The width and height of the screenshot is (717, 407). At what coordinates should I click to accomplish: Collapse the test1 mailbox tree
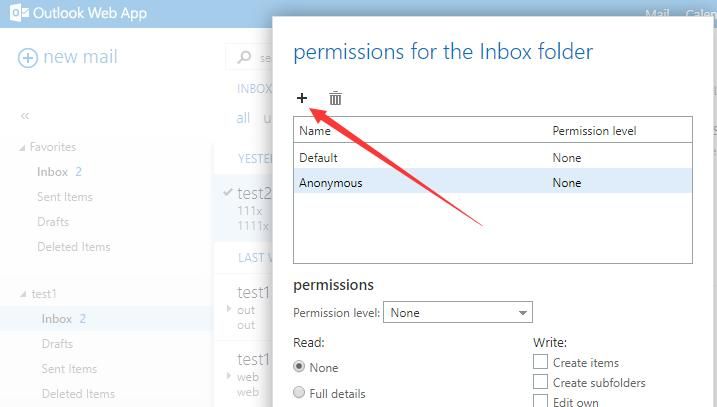[x=23, y=294]
